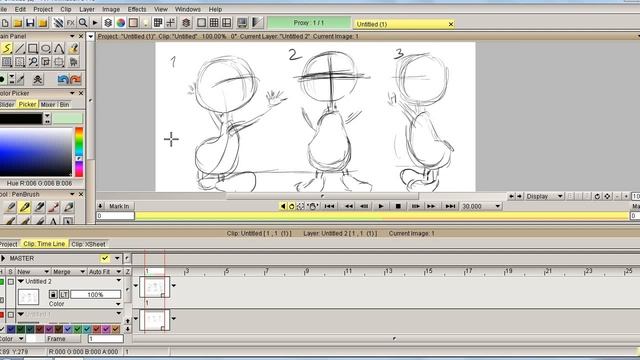
Task: Toggle the green visibility light of Untitled 2
Action: (2, 281)
